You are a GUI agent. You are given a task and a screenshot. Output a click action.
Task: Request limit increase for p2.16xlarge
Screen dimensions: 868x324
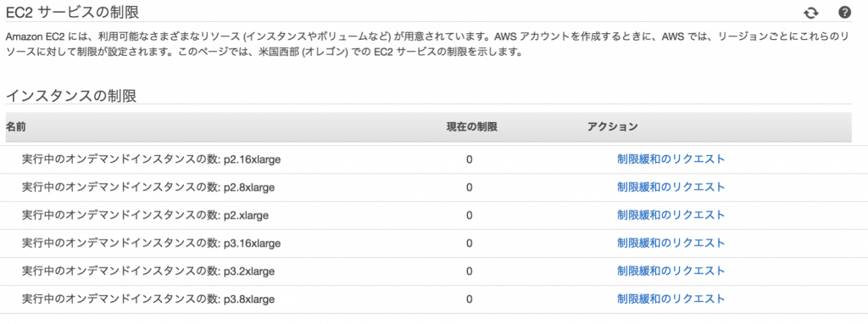[x=671, y=159]
